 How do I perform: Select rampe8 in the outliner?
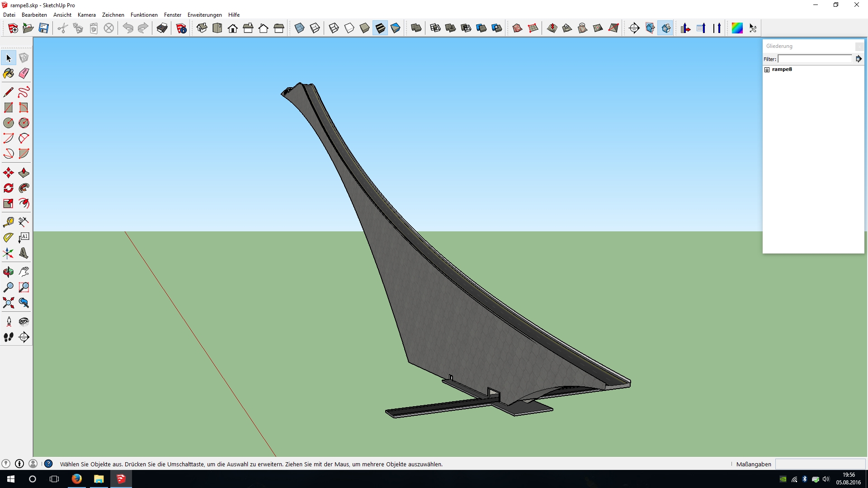(782, 69)
